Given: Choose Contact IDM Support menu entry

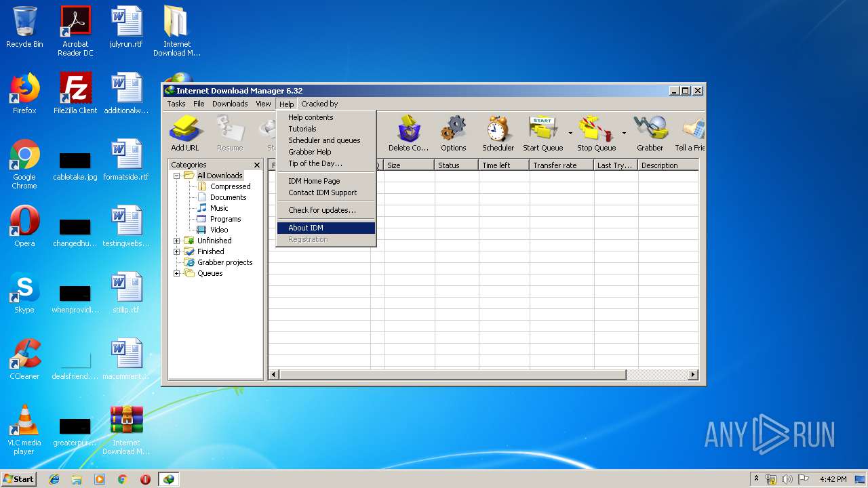Looking at the screenshot, I should point(326,192).
